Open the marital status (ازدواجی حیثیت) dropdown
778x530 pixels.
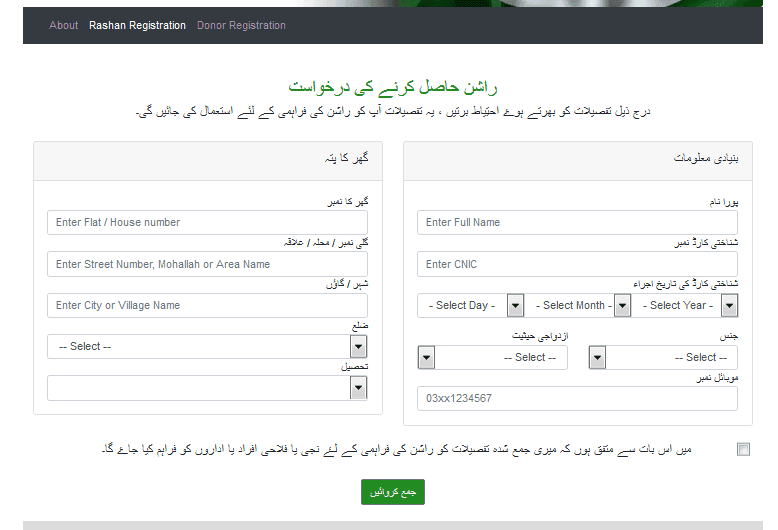point(500,357)
